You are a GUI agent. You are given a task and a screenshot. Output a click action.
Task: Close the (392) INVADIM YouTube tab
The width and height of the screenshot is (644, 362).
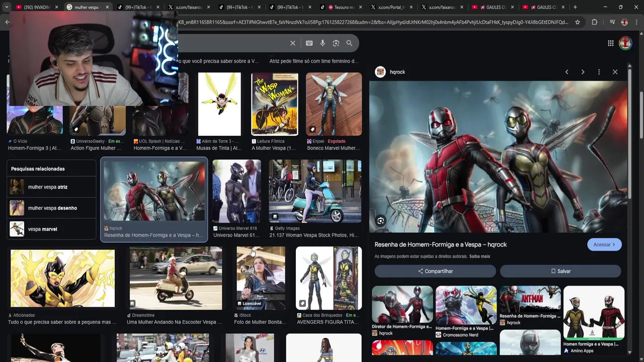(x=55, y=7)
